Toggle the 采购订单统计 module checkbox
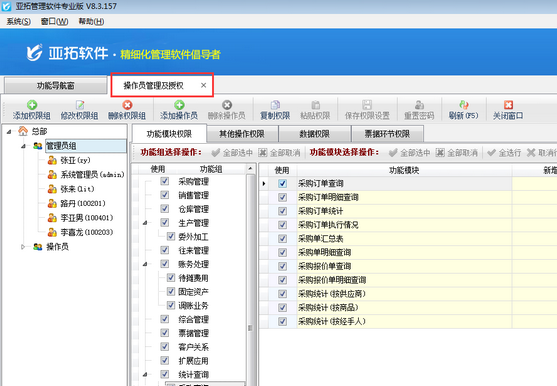 point(282,211)
